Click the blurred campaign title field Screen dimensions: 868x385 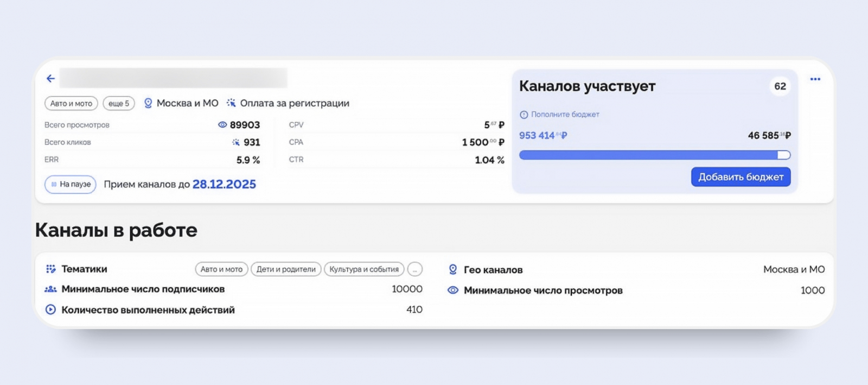click(x=173, y=78)
